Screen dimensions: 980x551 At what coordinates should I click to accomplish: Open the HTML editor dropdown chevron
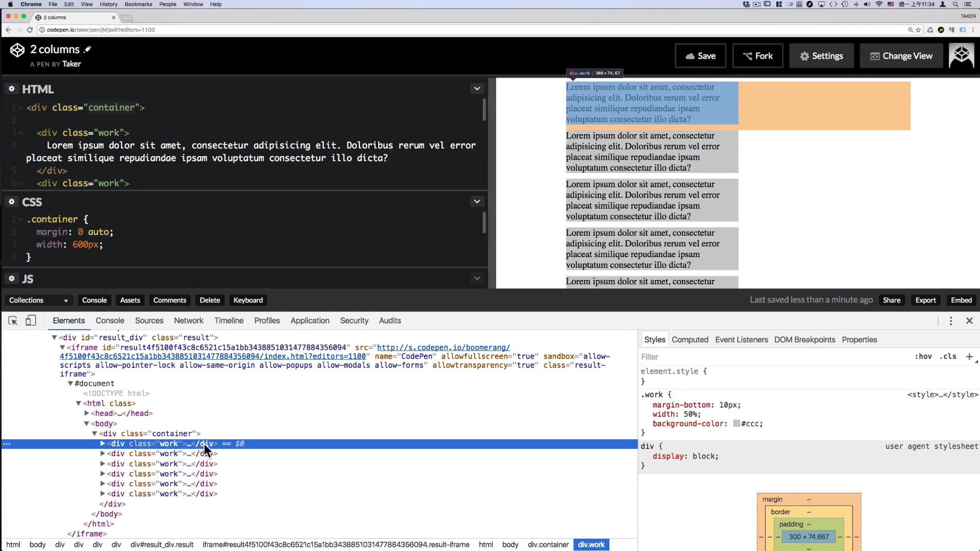click(477, 89)
